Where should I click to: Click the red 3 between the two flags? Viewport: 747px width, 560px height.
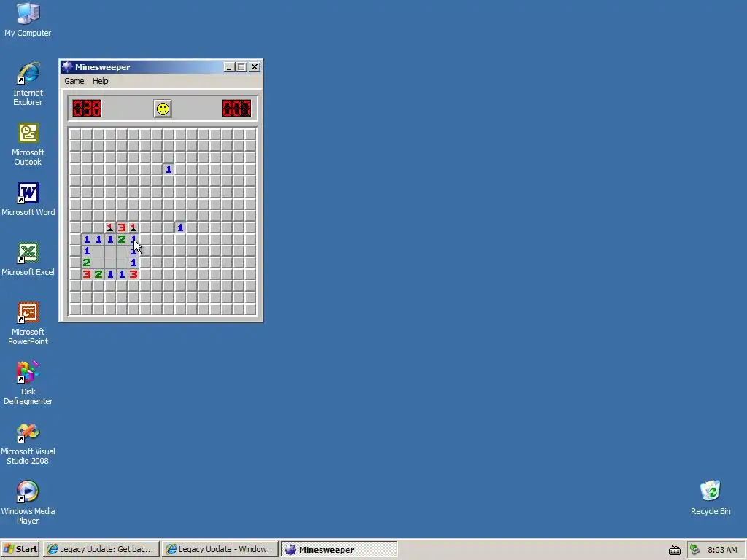[x=122, y=227]
